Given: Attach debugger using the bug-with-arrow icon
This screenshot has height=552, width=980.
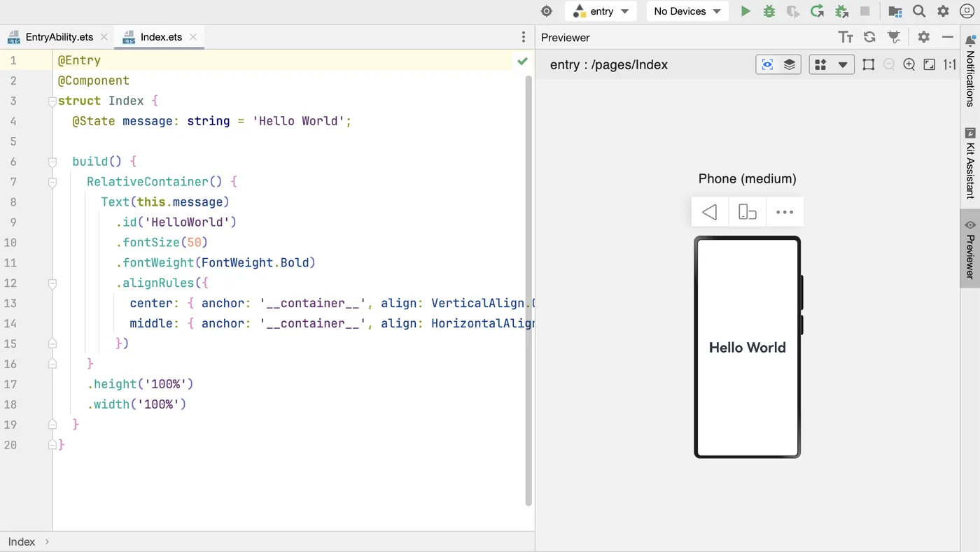Looking at the screenshot, I should (x=841, y=11).
